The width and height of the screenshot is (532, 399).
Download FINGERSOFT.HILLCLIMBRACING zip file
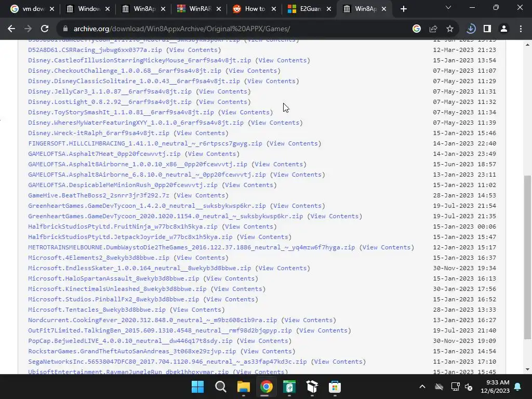[x=145, y=143]
